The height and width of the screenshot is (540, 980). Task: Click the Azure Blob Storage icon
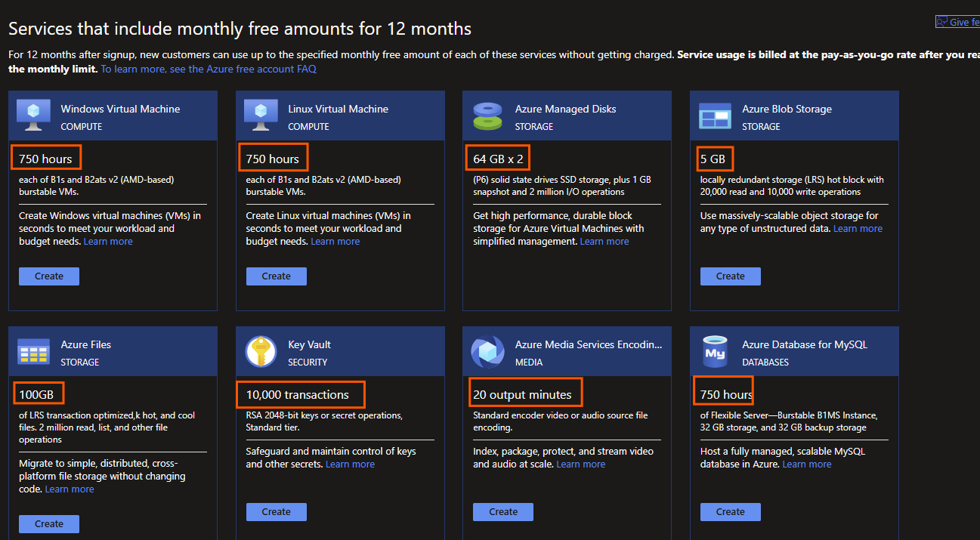(x=715, y=116)
